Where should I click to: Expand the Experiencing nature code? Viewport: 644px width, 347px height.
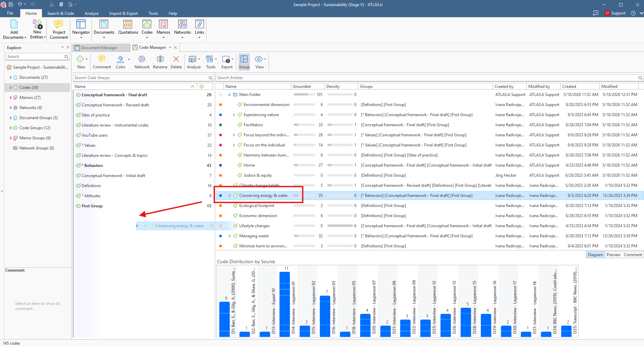click(x=234, y=115)
